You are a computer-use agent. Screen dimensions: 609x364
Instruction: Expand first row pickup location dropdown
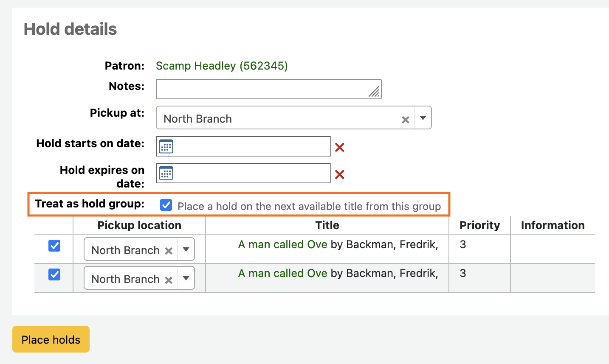[x=186, y=249]
